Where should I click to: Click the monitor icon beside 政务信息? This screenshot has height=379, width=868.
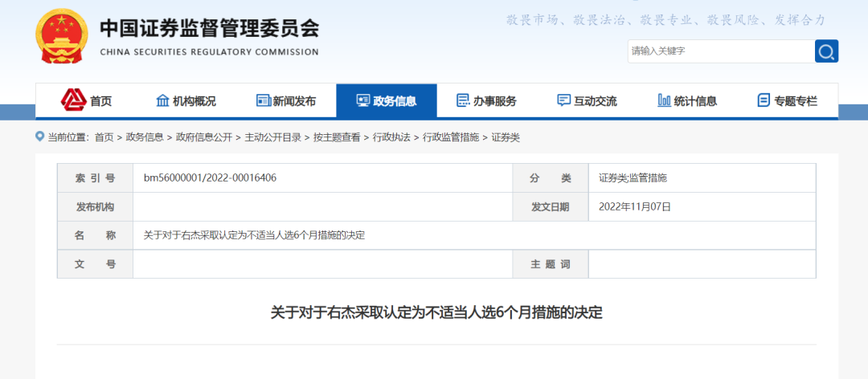coord(362,100)
